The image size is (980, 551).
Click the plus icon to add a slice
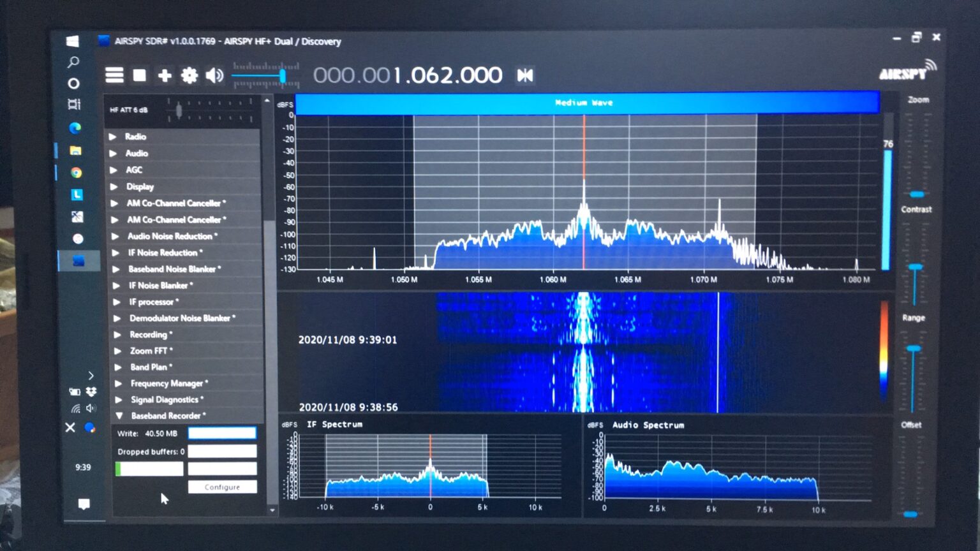165,75
